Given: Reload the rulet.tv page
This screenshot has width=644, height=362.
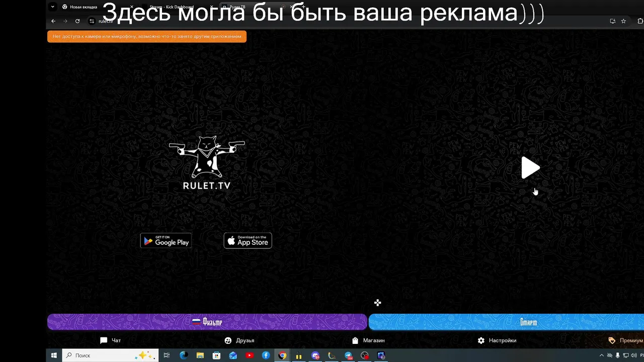Looking at the screenshot, I should click(x=77, y=21).
